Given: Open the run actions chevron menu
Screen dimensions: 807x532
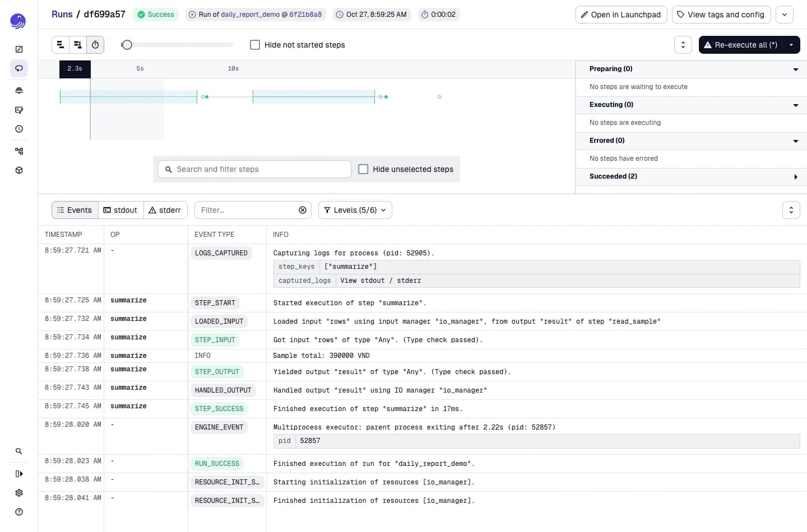Looking at the screenshot, I should pos(785,15).
